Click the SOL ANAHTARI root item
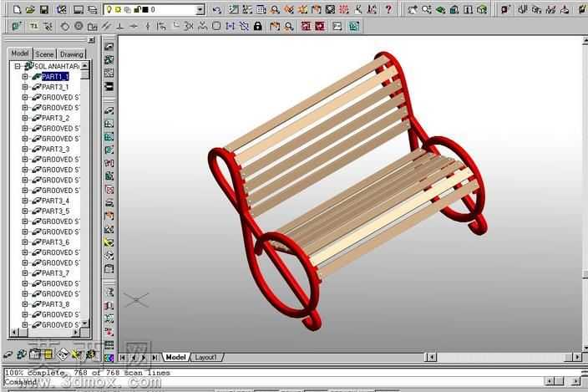 [x=57, y=66]
